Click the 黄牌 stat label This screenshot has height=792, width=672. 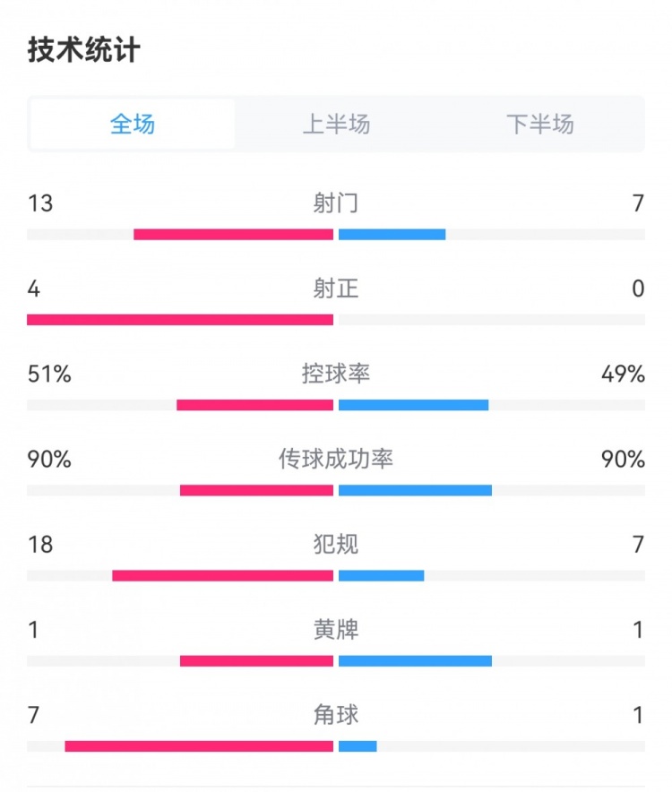[x=336, y=630]
